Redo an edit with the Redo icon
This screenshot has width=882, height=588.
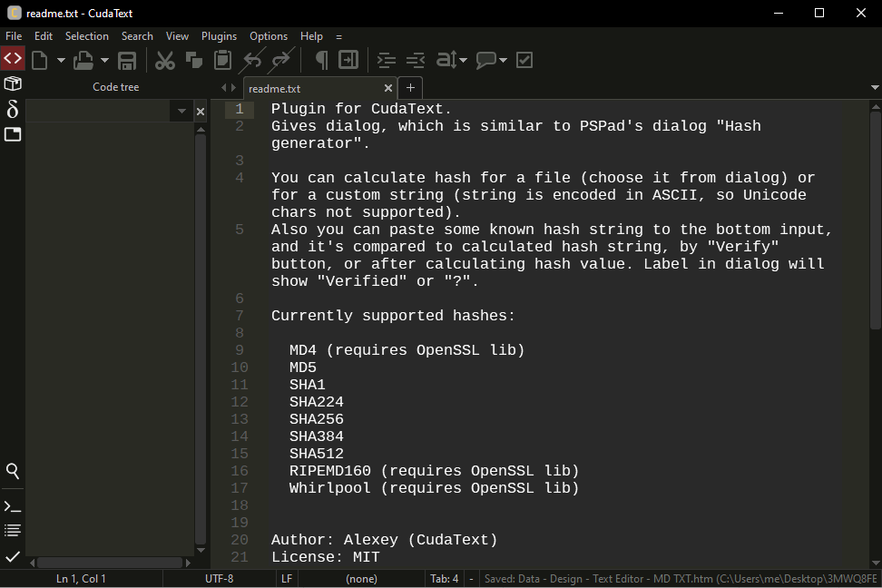[x=279, y=59]
